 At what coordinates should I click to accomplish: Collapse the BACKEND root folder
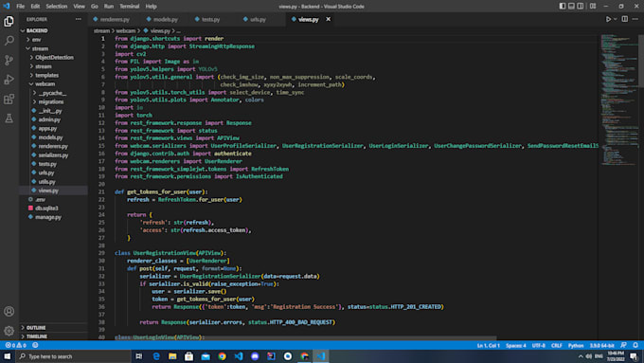37,31
